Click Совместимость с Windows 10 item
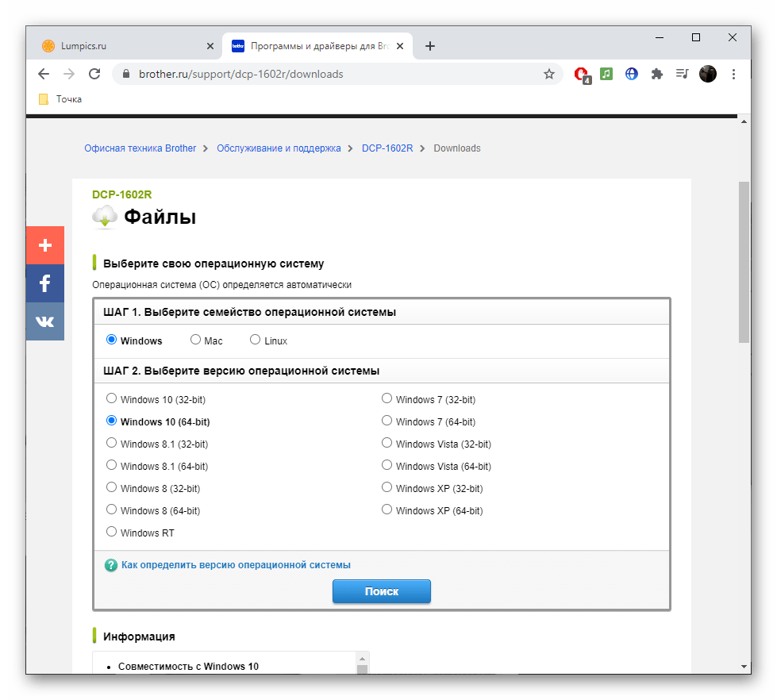Viewport: 777px width, 700px height. pos(188,667)
